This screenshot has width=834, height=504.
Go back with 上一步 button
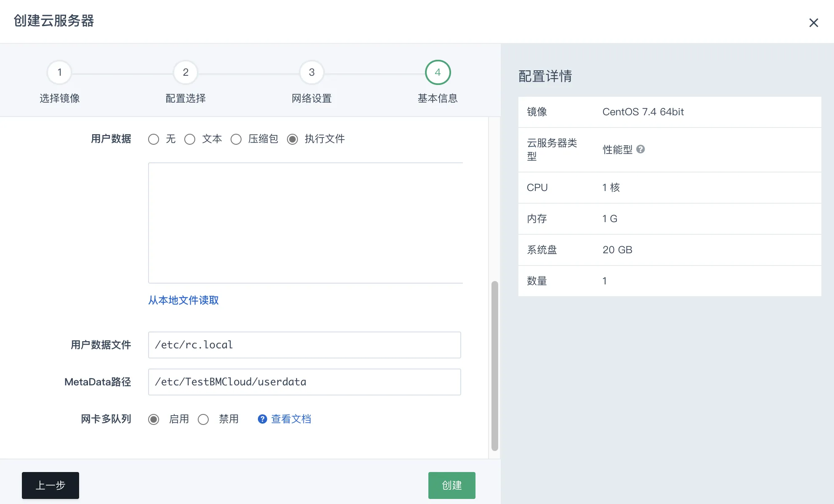coord(50,485)
